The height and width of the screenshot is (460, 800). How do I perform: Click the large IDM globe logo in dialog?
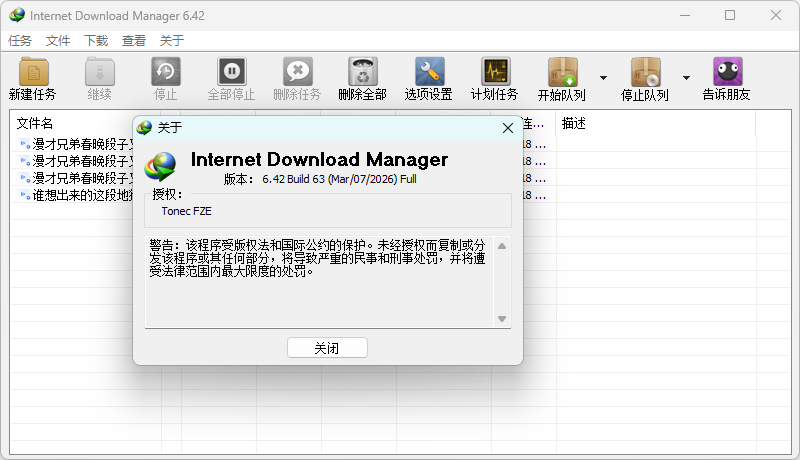(160, 166)
